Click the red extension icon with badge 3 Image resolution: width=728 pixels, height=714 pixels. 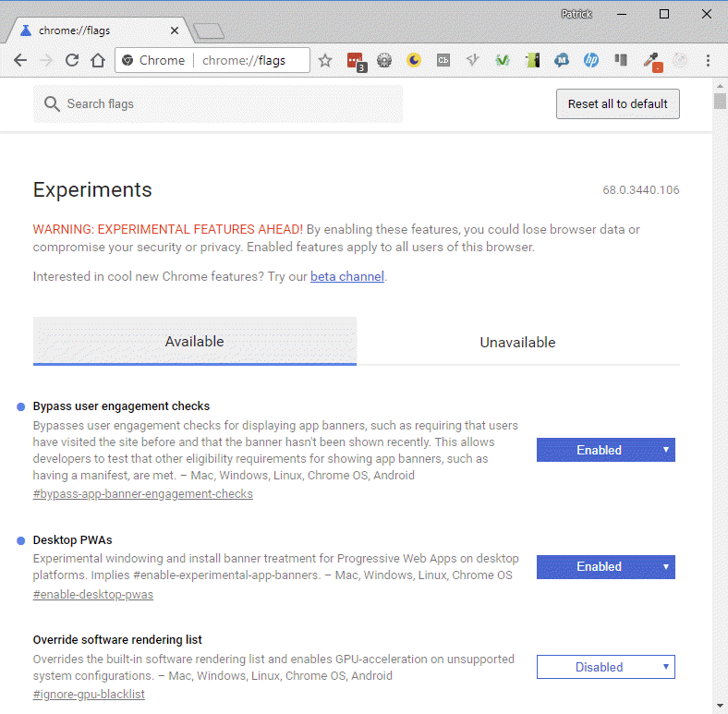[356, 61]
